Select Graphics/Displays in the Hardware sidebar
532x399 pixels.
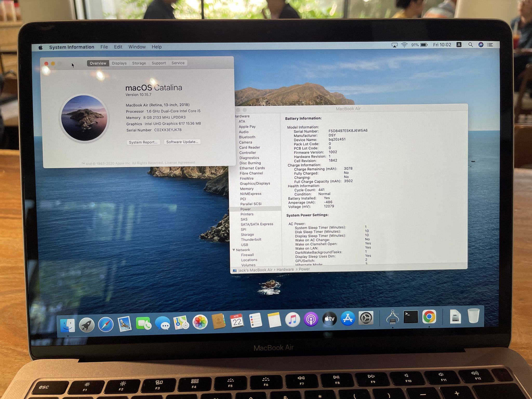click(255, 183)
